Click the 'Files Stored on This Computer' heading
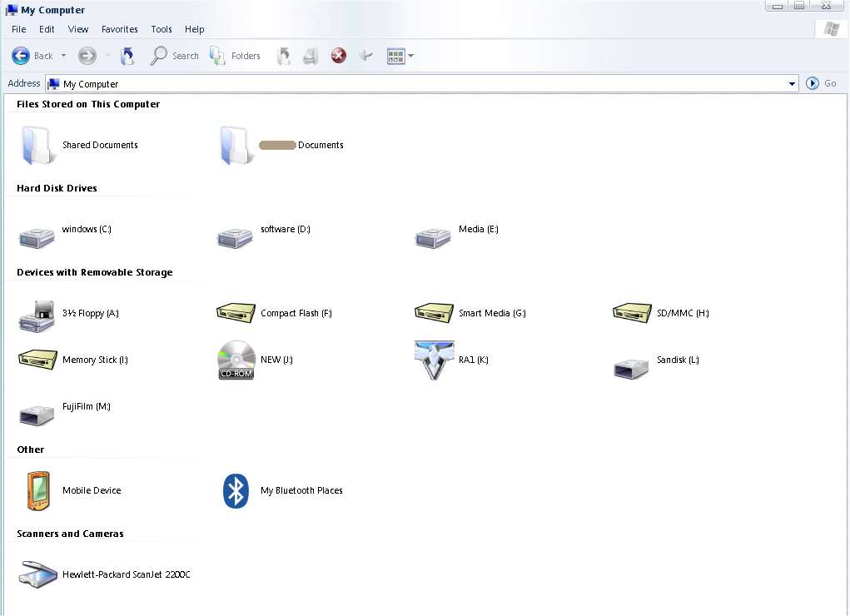Viewport: 850px width, 616px height. tap(88, 104)
